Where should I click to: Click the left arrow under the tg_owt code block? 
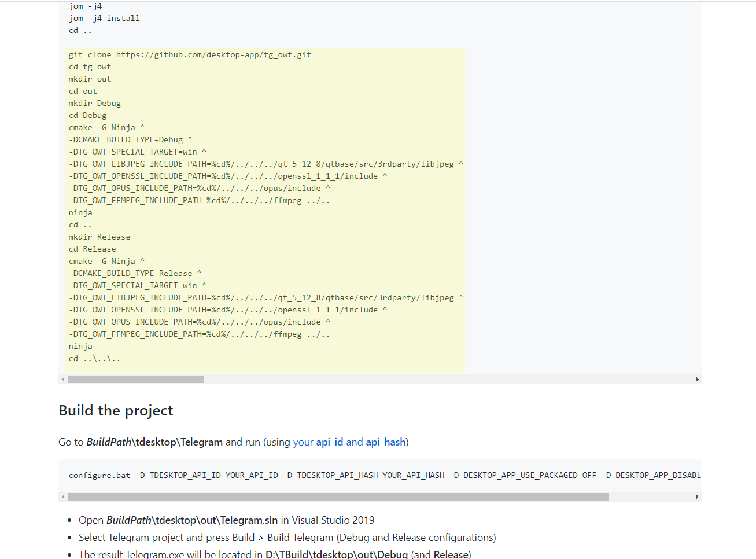click(x=63, y=379)
